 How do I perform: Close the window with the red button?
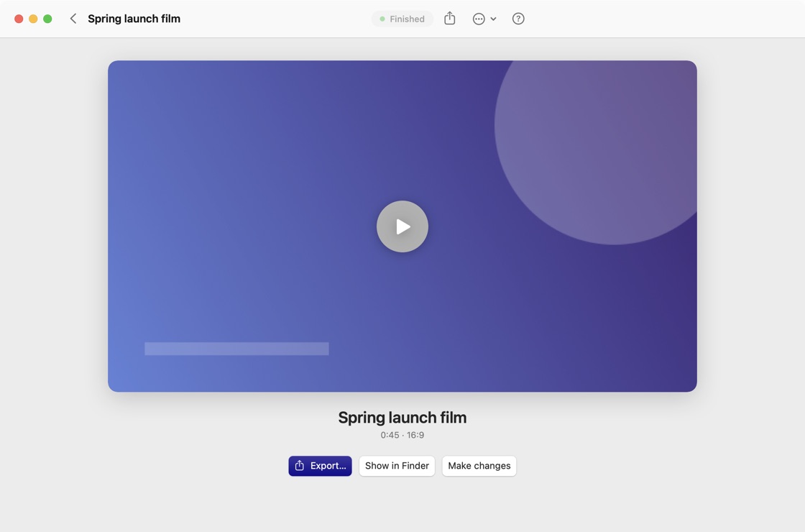pos(19,19)
